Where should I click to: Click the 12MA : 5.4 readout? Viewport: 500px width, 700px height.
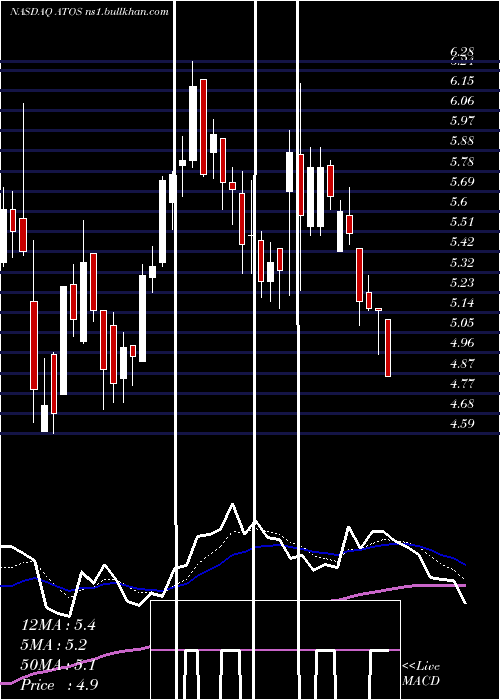(58, 625)
